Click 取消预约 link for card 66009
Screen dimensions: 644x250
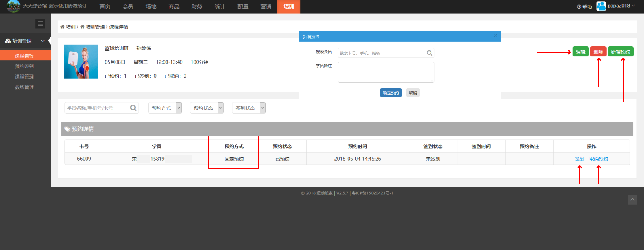click(x=599, y=159)
